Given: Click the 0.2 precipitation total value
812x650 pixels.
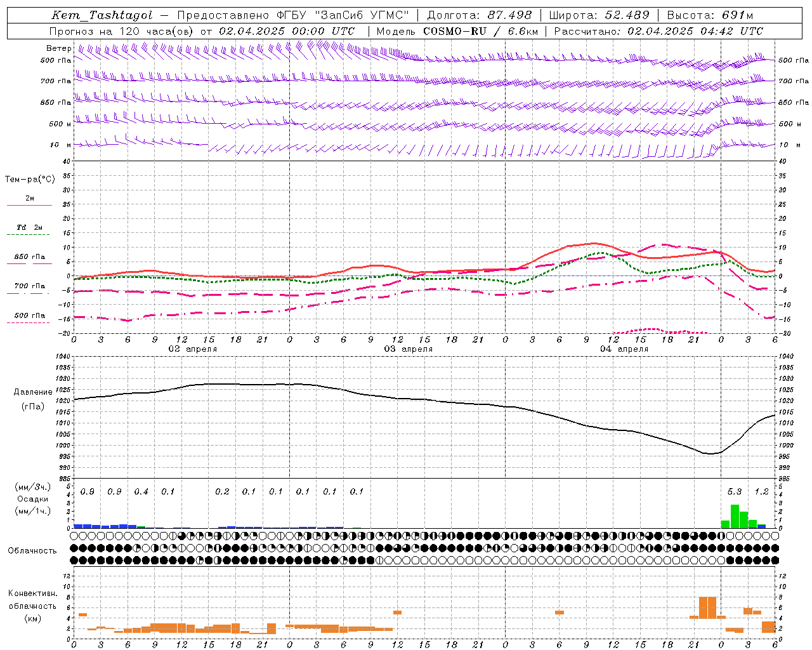Looking at the screenshot, I should pos(222,491).
